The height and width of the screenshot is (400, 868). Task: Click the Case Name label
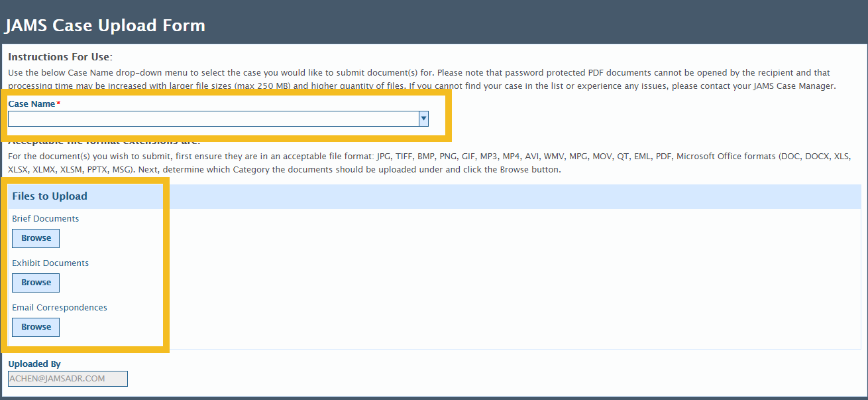click(x=32, y=104)
